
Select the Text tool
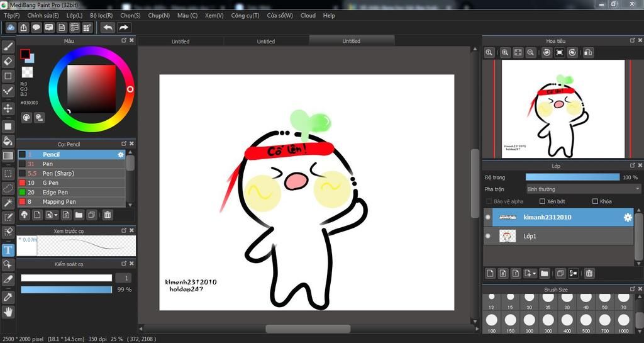tap(8, 250)
